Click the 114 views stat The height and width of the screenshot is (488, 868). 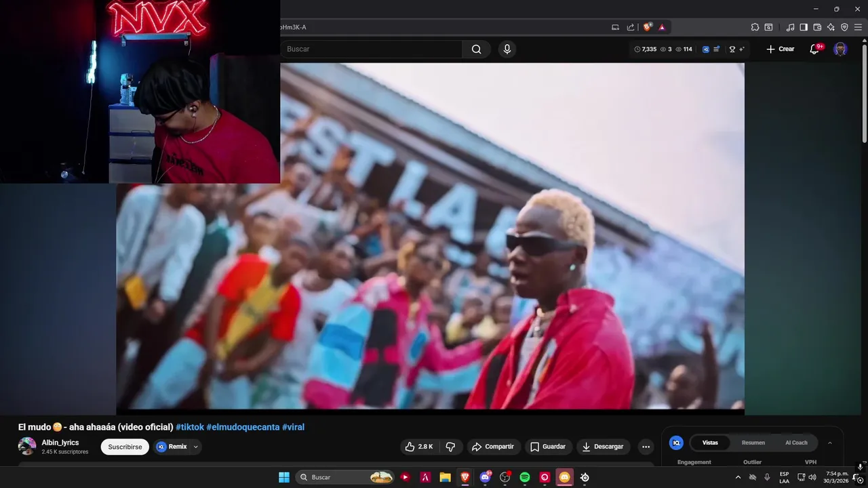(x=684, y=49)
